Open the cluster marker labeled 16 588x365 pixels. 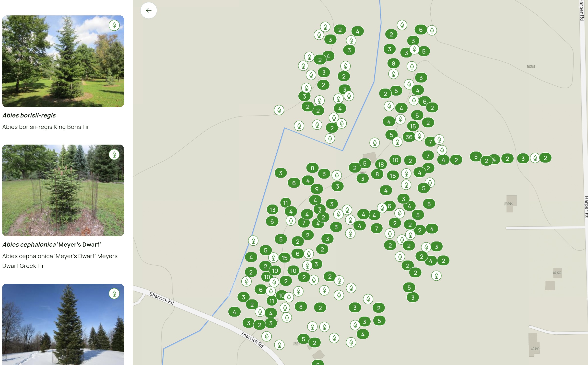coord(393,176)
